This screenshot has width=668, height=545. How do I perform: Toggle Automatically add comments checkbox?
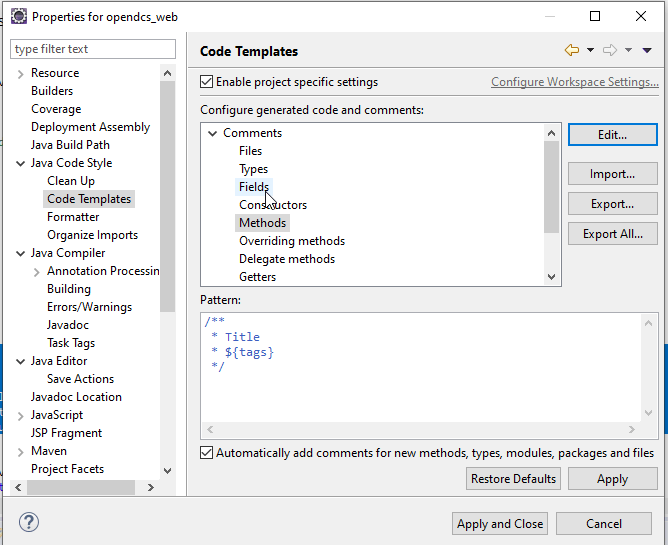(x=207, y=453)
